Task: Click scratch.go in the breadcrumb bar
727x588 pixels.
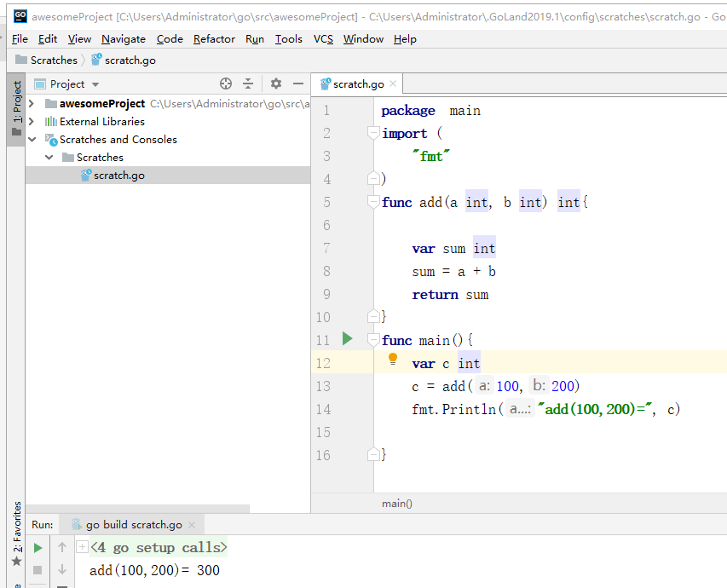Action: click(x=130, y=61)
